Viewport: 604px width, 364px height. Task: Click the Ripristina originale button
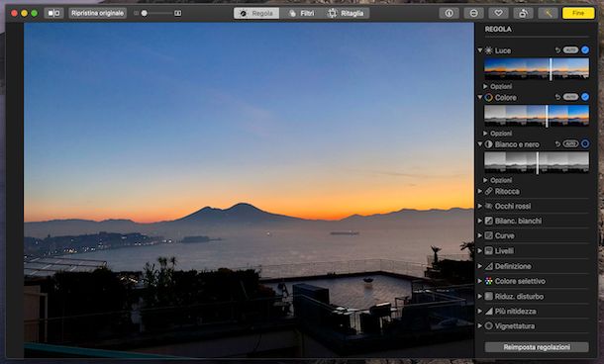click(97, 13)
